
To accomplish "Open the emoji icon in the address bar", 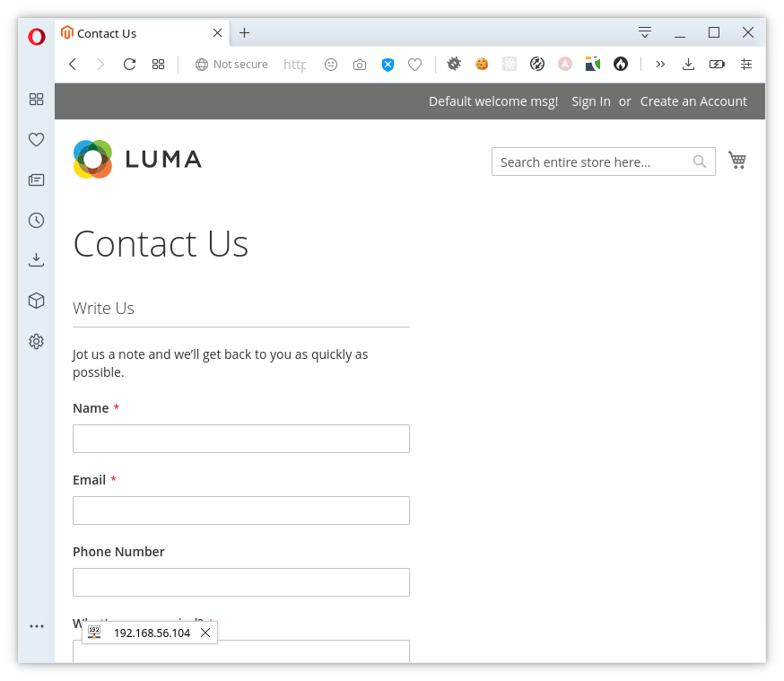I will (331, 64).
